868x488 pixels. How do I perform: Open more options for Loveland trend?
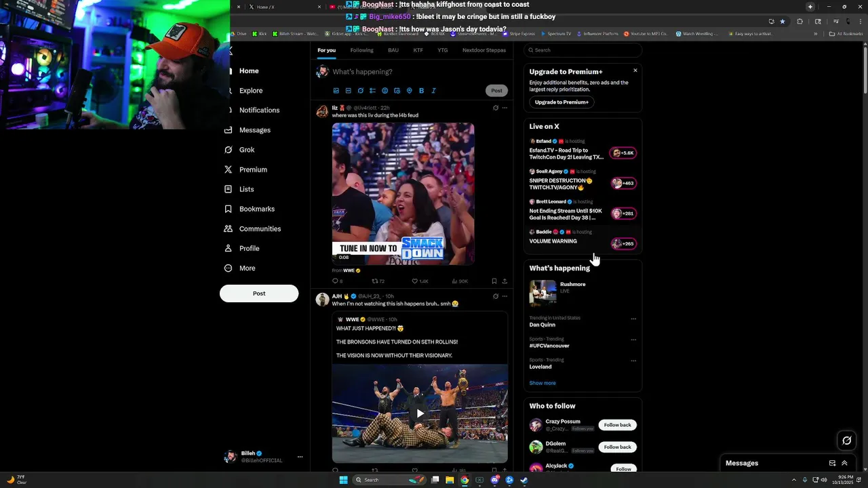[x=633, y=361]
